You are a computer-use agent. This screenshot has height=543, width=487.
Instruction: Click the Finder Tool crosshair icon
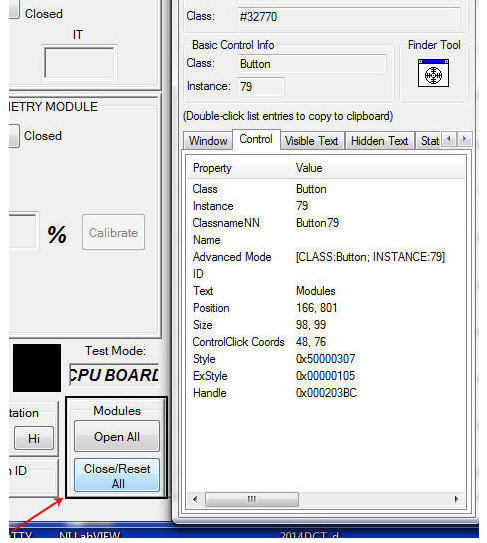point(433,73)
